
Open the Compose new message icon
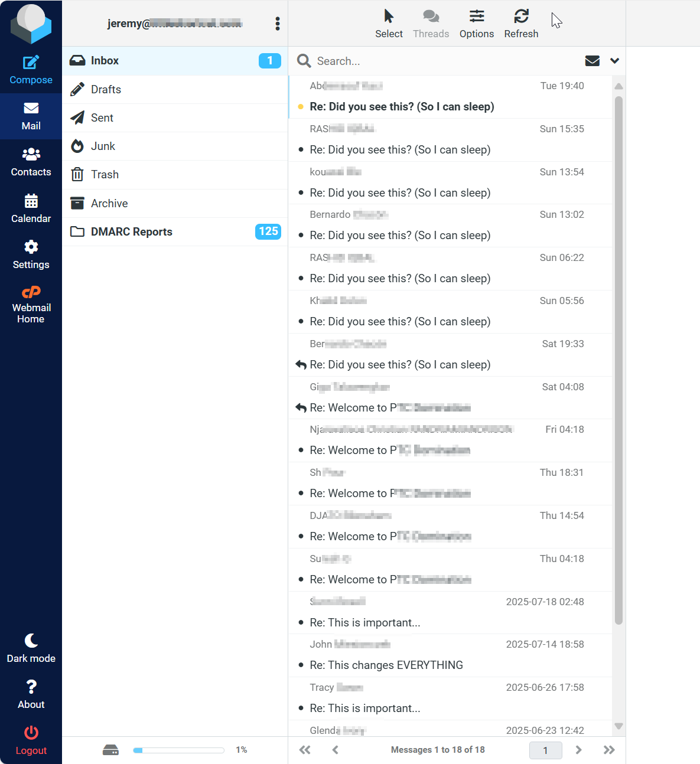pos(31,70)
